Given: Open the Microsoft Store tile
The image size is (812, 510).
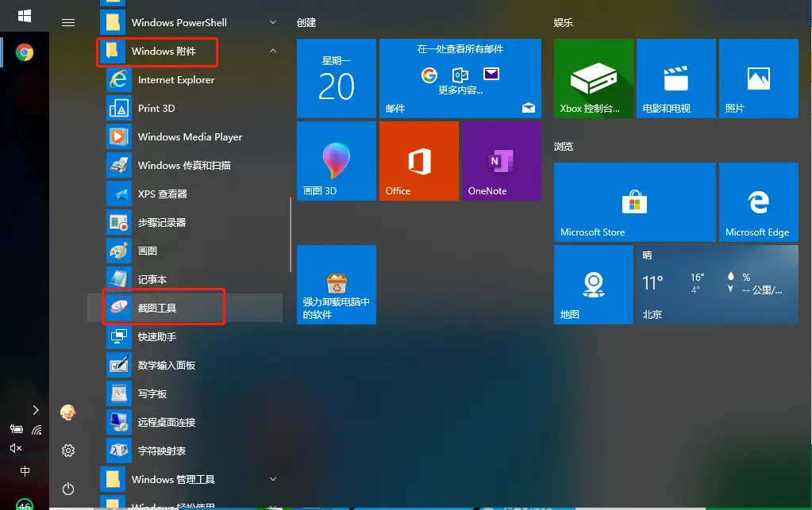Looking at the screenshot, I should 634,201.
